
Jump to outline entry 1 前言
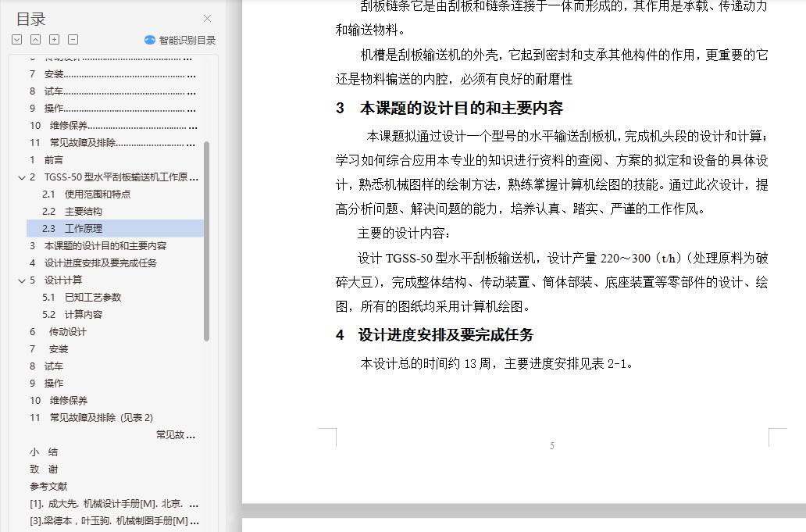(46, 160)
